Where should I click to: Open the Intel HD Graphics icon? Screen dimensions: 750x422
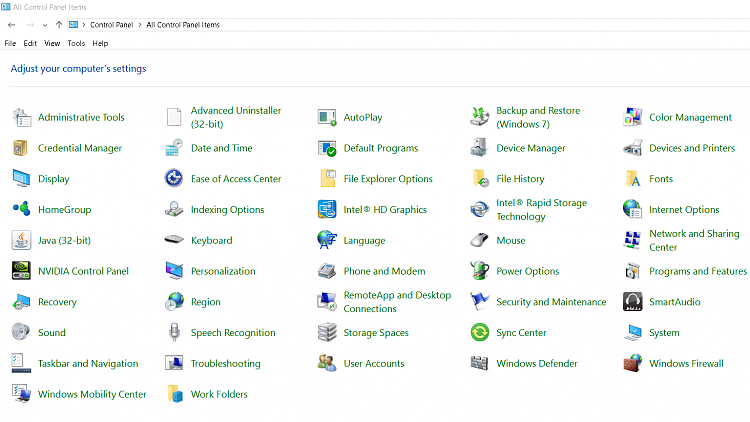327,209
